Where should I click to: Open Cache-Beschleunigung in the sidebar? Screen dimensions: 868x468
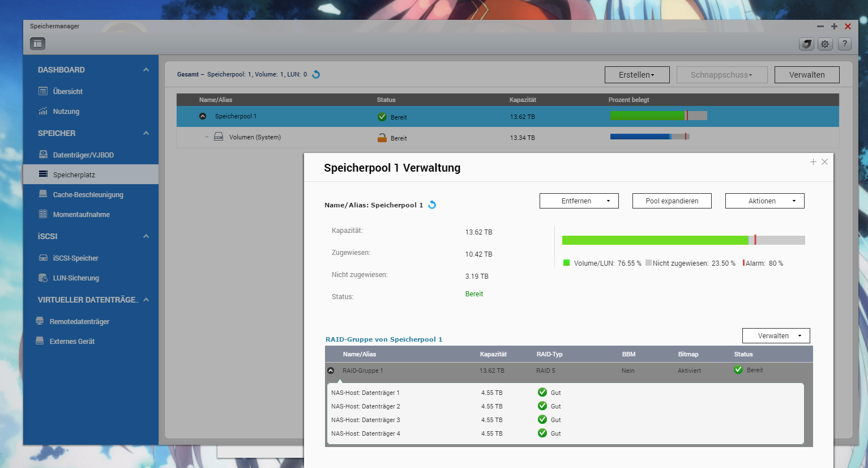tap(91, 194)
